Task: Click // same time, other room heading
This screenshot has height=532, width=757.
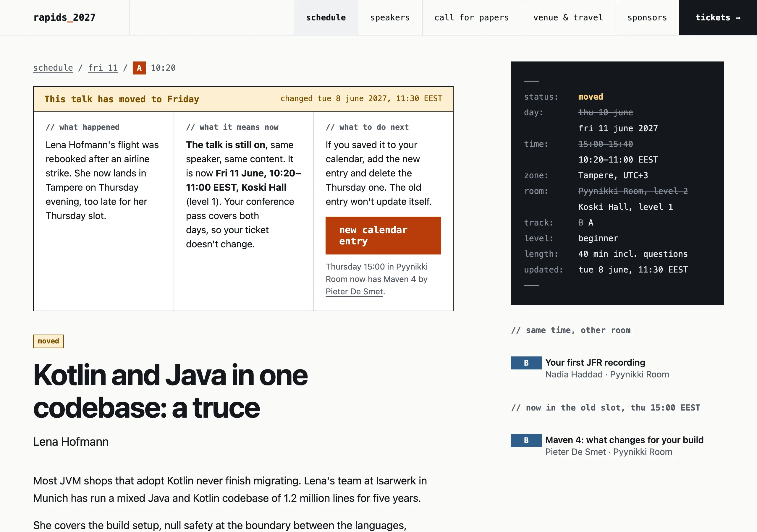Action: 571,330
